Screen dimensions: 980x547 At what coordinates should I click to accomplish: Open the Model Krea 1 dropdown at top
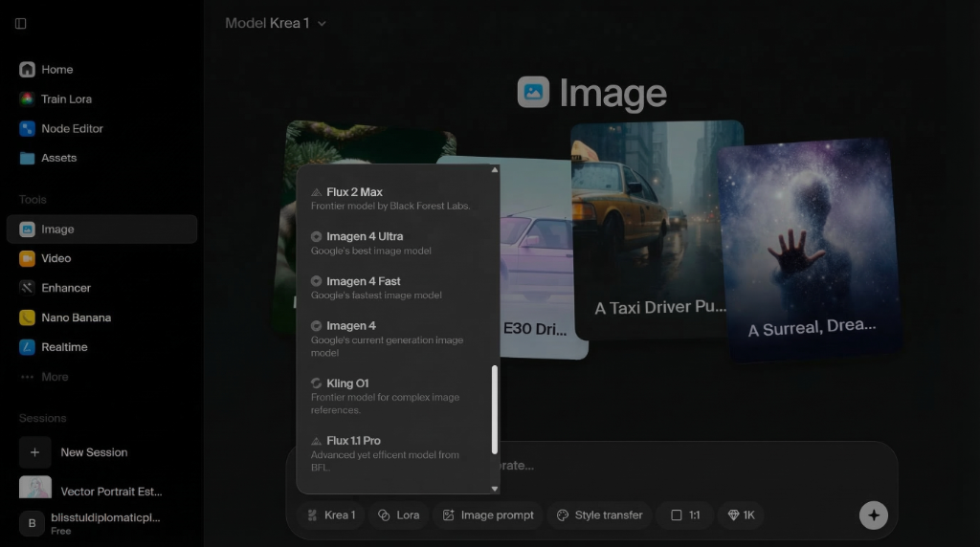[276, 23]
